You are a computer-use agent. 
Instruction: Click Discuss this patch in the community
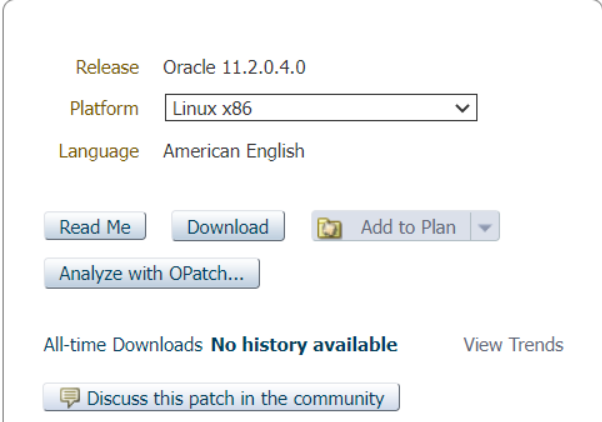pos(234,398)
